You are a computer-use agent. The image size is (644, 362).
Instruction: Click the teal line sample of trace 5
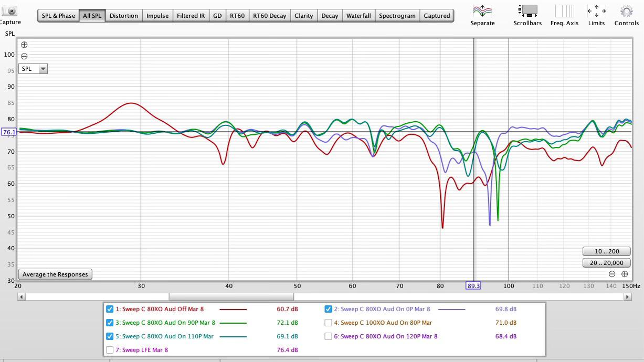coord(233,336)
